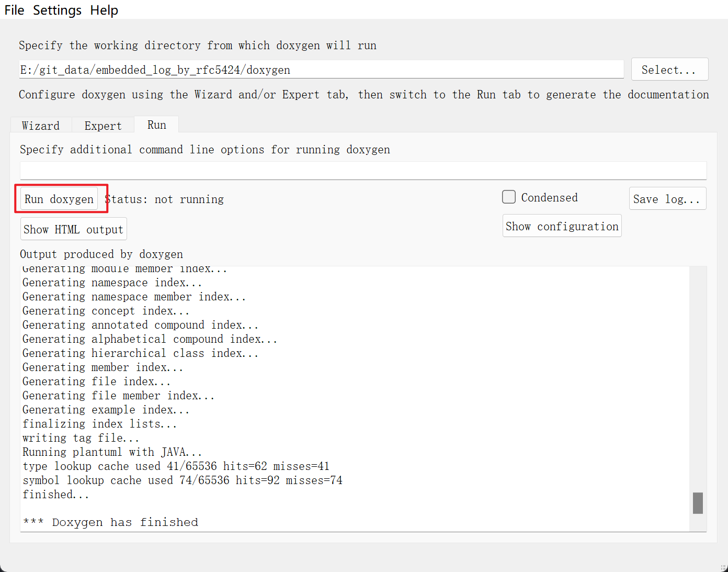The height and width of the screenshot is (572, 728).
Task: Click 'Generating hierarchical class index...' line
Action: click(x=141, y=353)
